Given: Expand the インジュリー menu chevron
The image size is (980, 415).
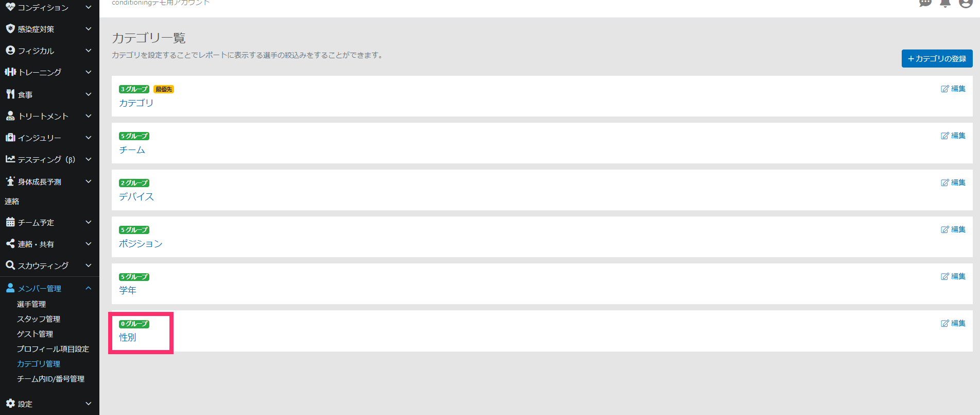Looking at the screenshot, I should (x=89, y=138).
